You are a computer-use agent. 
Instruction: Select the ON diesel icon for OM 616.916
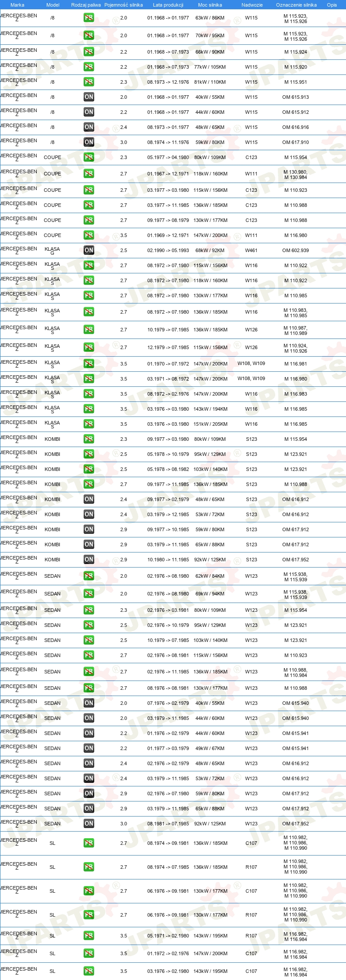click(x=89, y=127)
